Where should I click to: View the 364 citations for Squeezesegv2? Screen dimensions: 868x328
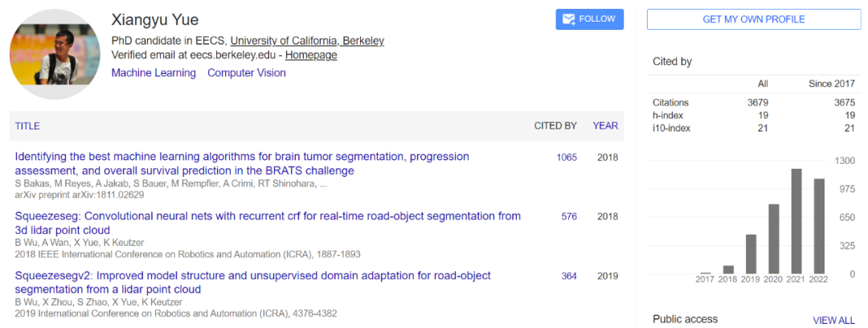tap(569, 276)
